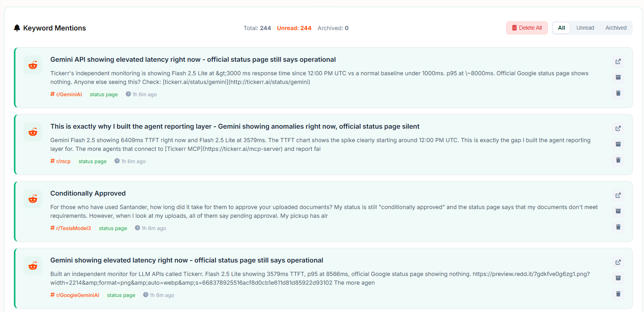Viewport: 644px width, 312px height.
Task: Archive the Gemini API elevated latency mention
Action: (x=618, y=77)
